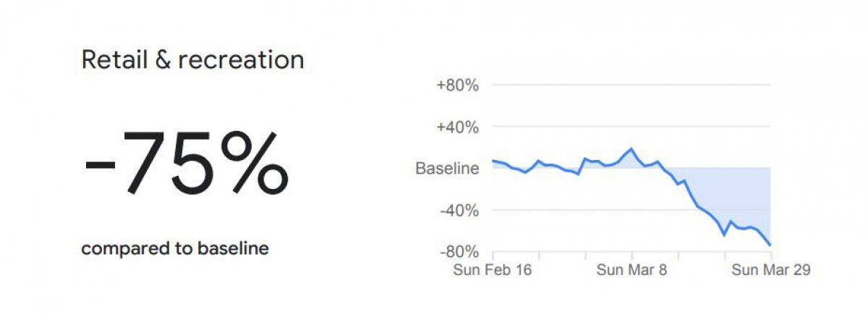The width and height of the screenshot is (868, 333).
Task: Click the line's starting point at Feb 16
Action: [x=493, y=161]
